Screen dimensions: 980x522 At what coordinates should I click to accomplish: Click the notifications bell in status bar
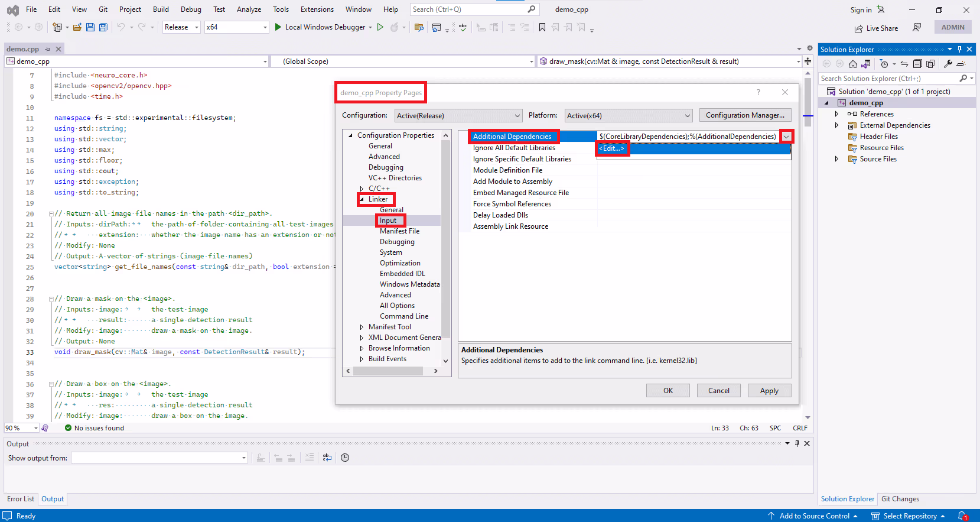click(x=962, y=516)
